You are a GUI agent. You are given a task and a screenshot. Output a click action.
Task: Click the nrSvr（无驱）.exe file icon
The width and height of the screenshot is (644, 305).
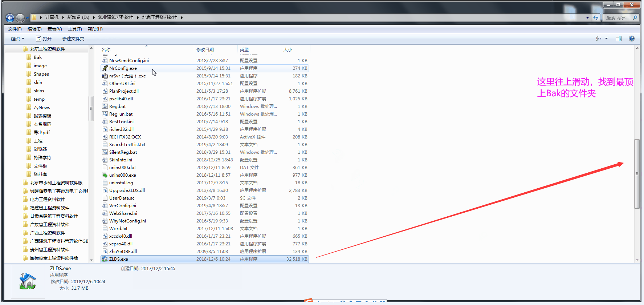coord(105,76)
